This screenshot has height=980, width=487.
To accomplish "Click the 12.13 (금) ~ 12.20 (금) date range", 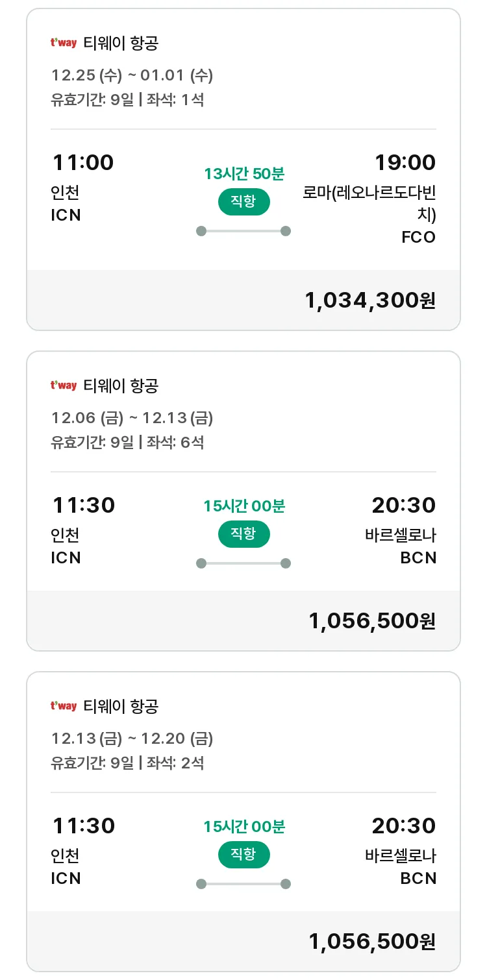I will (x=132, y=739).
